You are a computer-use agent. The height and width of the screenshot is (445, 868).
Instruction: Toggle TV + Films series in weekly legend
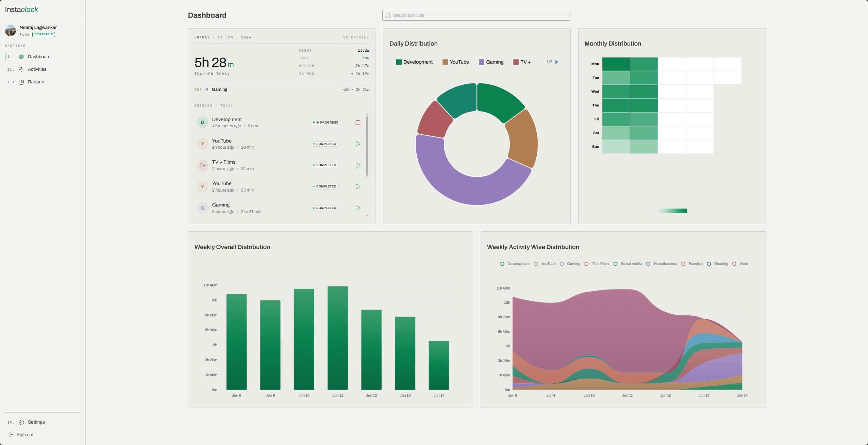[597, 264]
